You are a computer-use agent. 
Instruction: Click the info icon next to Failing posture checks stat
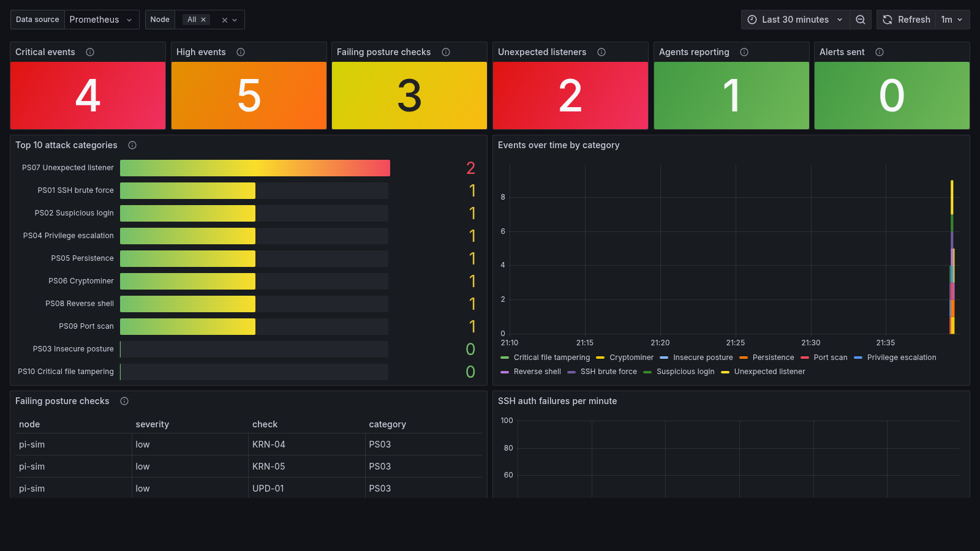[x=446, y=52]
